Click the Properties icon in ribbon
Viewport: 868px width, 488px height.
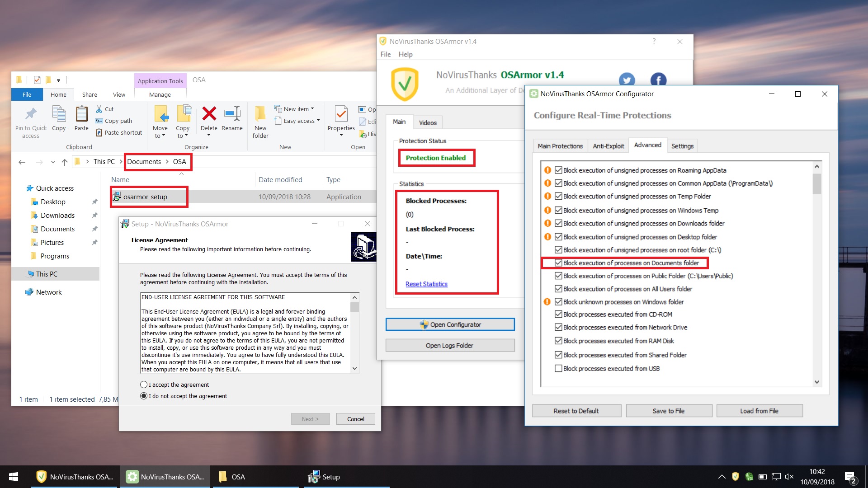pos(341,114)
